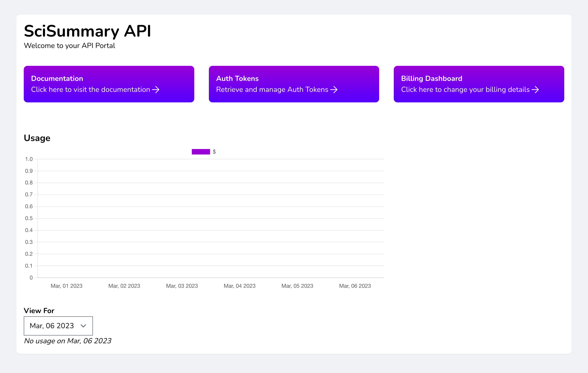The width and height of the screenshot is (588, 373).
Task: Click the 'Mar, 02 2023' axis label
Action: 124,286
